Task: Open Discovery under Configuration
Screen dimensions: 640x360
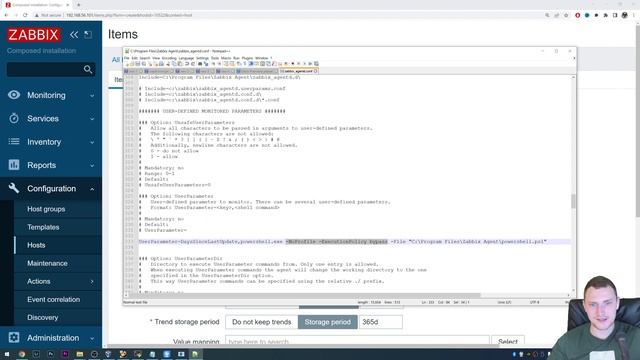Action: 42,317
